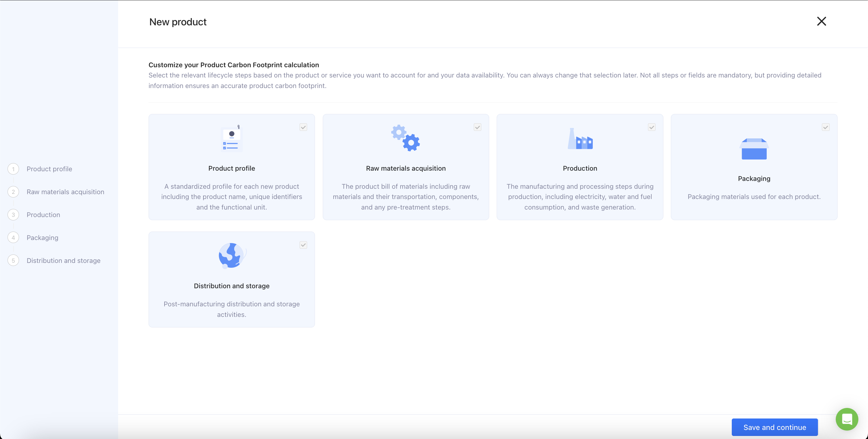Toggle the Packaging card checkbox
This screenshot has width=868, height=439.
[x=825, y=127]
